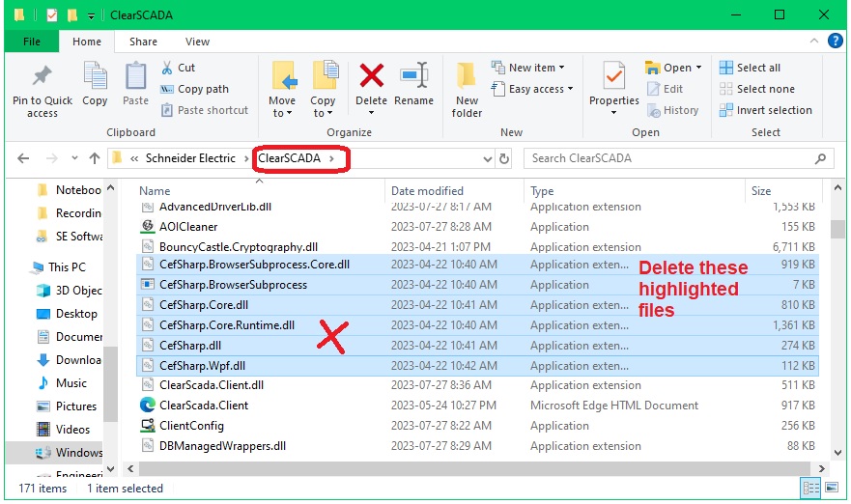Screen dimensions: 851x504
Task: Click Schneider Electric in address bar
Action: 190,158
